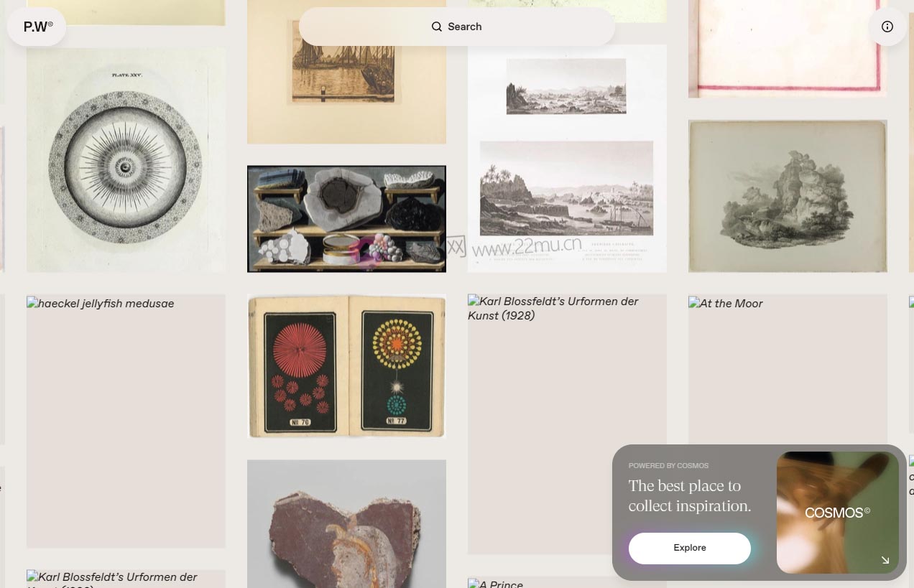Screen dimensions: 914x588
Task: Open the fireworks book illustration
Action: 346,365
